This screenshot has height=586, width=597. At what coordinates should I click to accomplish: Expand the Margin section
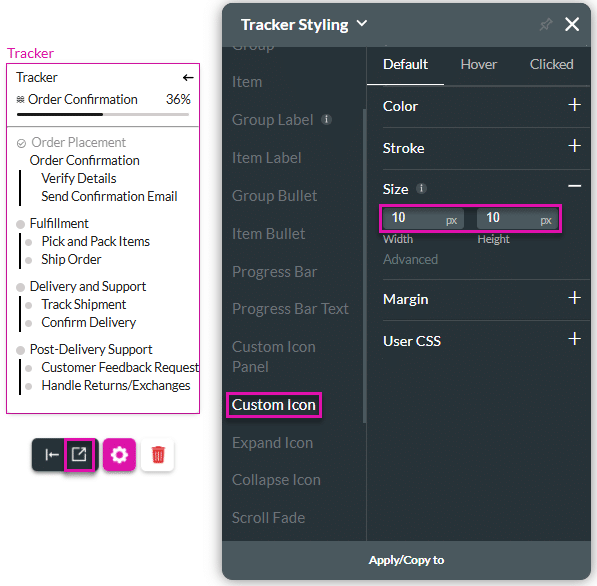coord(575,297)
